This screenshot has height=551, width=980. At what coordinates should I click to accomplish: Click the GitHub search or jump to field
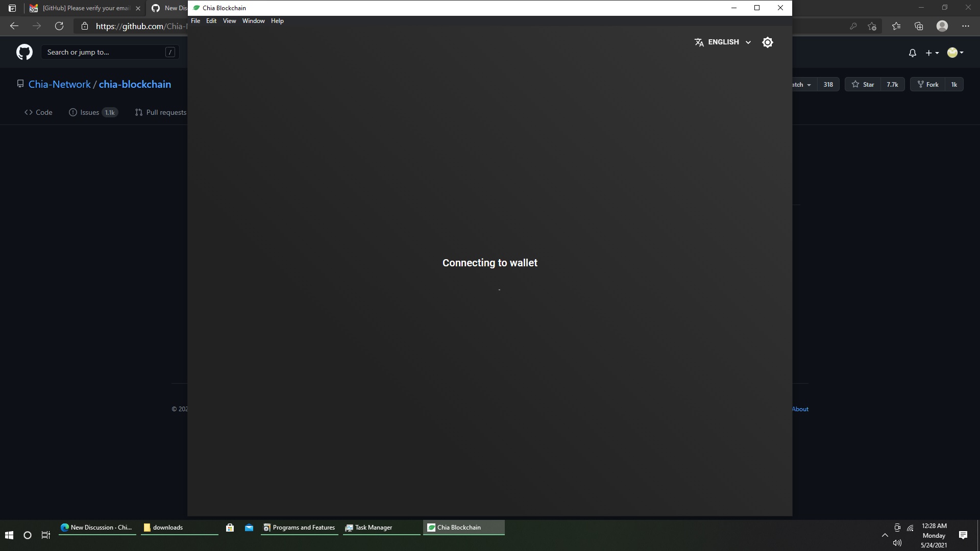(110, 52)
